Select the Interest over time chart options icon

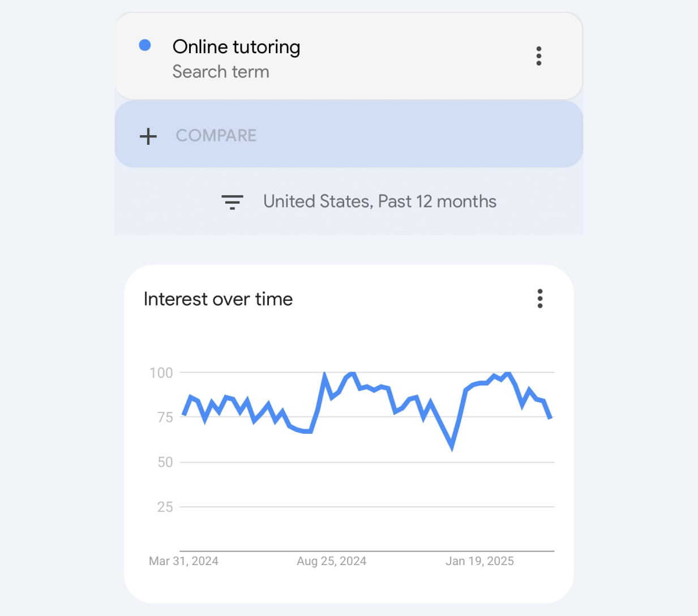click(539, 299)
